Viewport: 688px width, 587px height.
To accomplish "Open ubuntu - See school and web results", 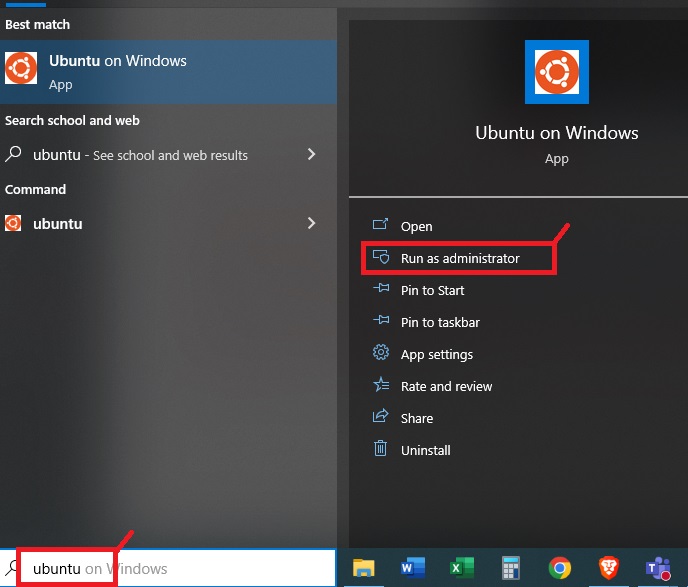I will click(x=168, y=154).
